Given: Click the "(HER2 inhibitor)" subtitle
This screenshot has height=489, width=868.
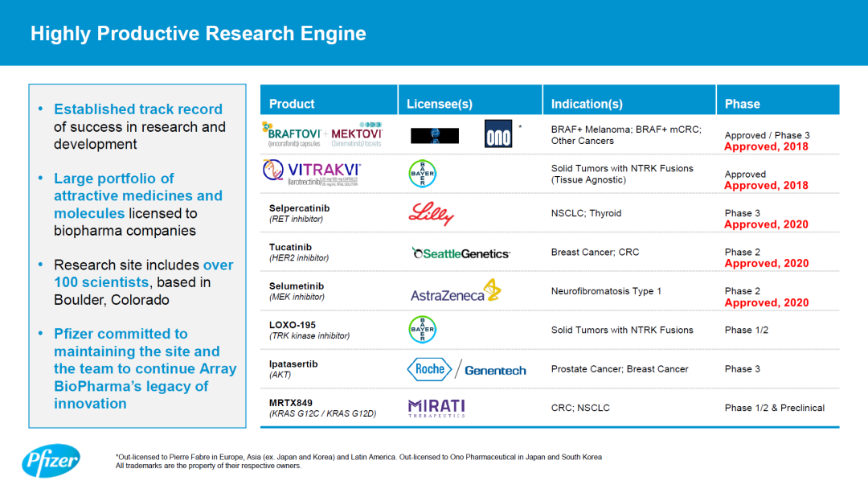Looking at the screenshot, I should coord(299,257).
